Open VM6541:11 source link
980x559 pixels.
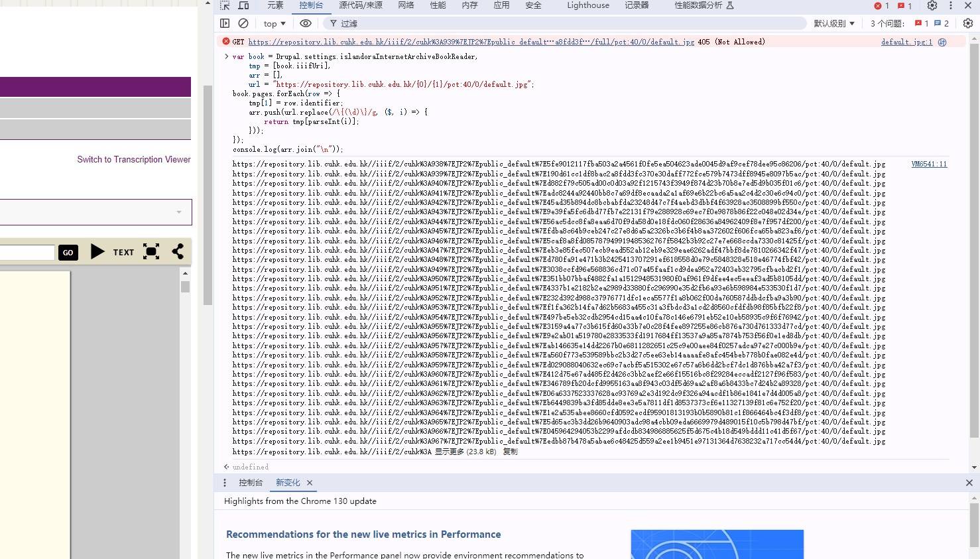pyautogui.click(x=929, y=164)
